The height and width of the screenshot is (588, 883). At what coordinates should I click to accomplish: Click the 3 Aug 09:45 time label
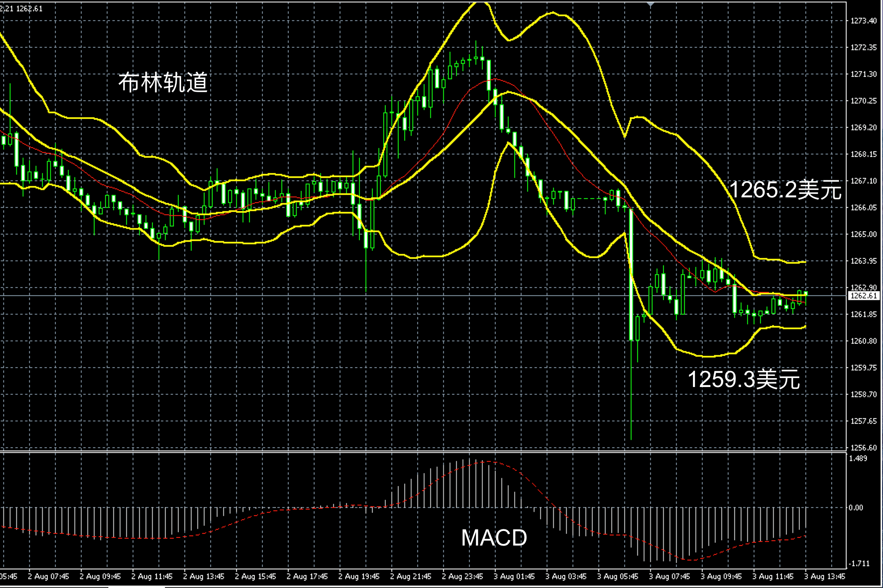(x=721, y=576)
